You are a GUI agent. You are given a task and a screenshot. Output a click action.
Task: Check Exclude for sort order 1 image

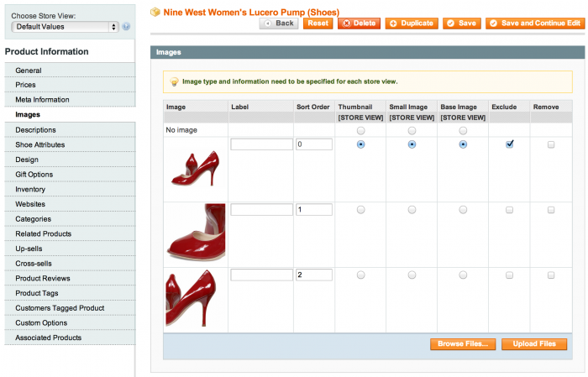click(509, 210)
